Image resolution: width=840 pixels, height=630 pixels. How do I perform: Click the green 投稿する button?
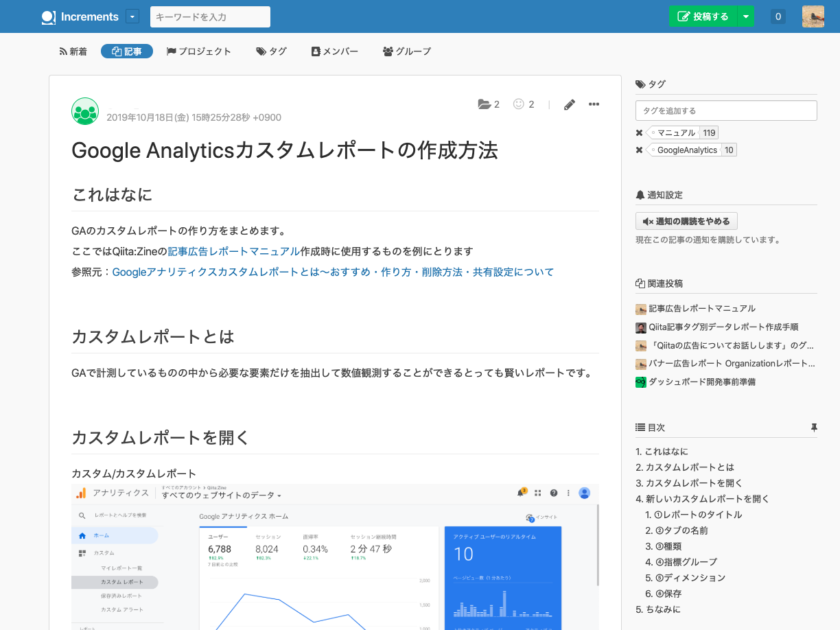[x=703, y=16]
